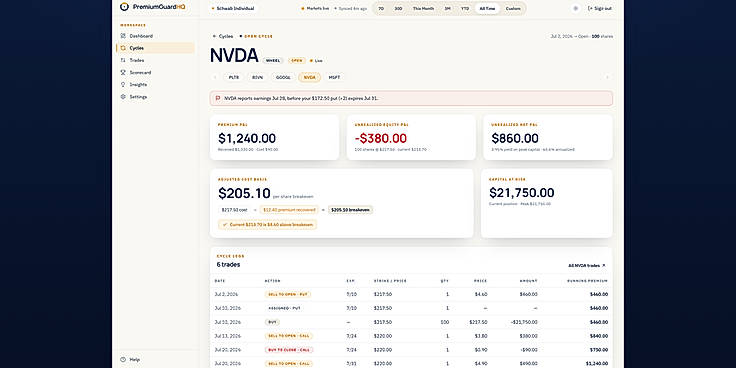The width and height of the screenshot is (736, 368).
Task: Toggle the theme icon near Sign out
Action: pyautogui.click(x=575, y=8)
